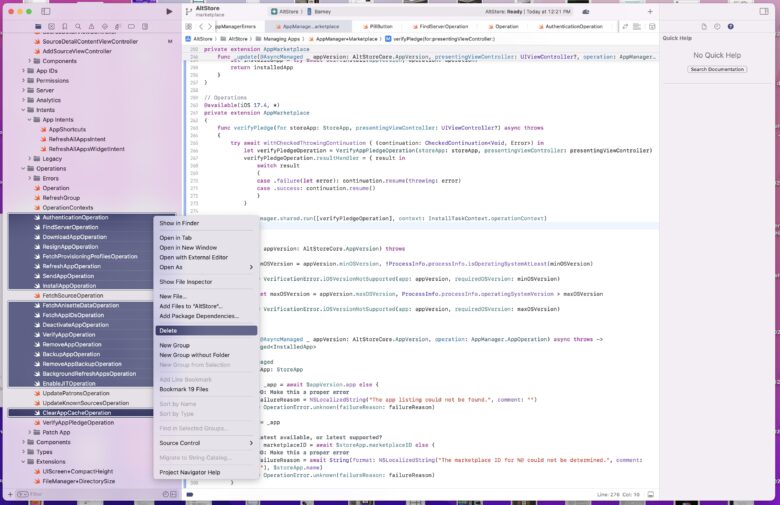The height and width of the screenshot is (505, 780).
Task: Expand the Open As submenu
Action: 172,267
